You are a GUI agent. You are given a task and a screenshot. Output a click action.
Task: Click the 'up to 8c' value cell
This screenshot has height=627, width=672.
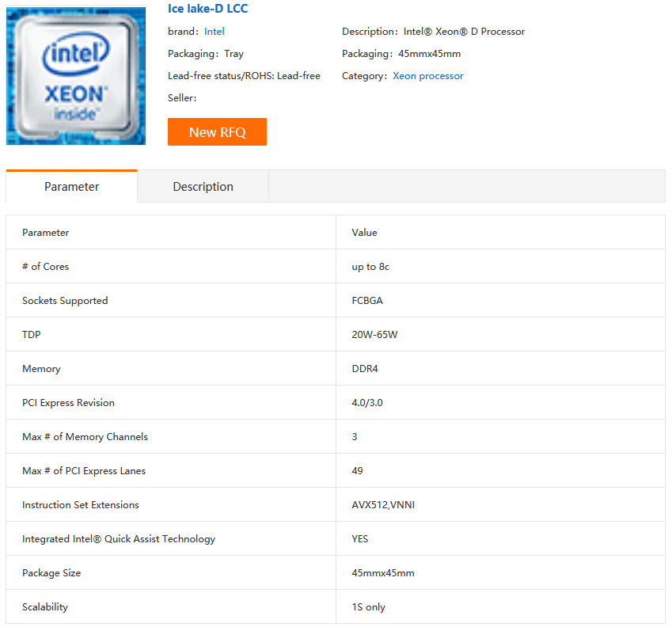click(500, 267)
